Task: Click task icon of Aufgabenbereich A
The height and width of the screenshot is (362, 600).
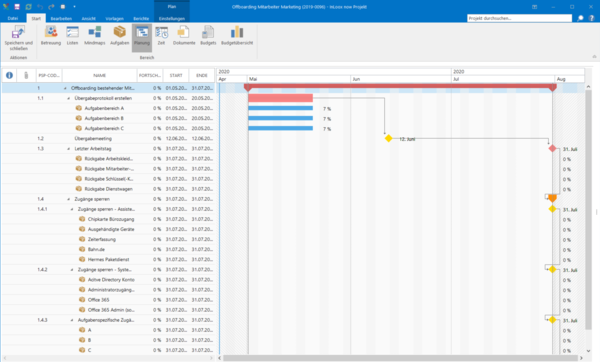Action: pyautogui.click(x=78, y=108)
